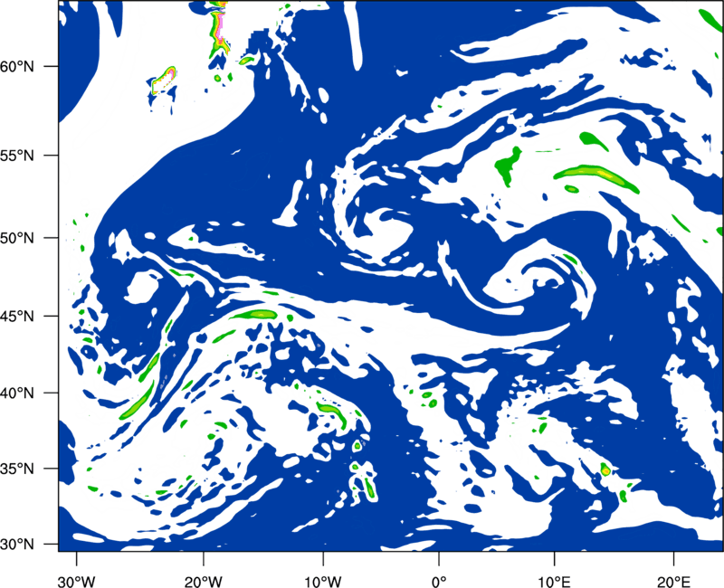Click the 35°N latitude label

[17, 469]
